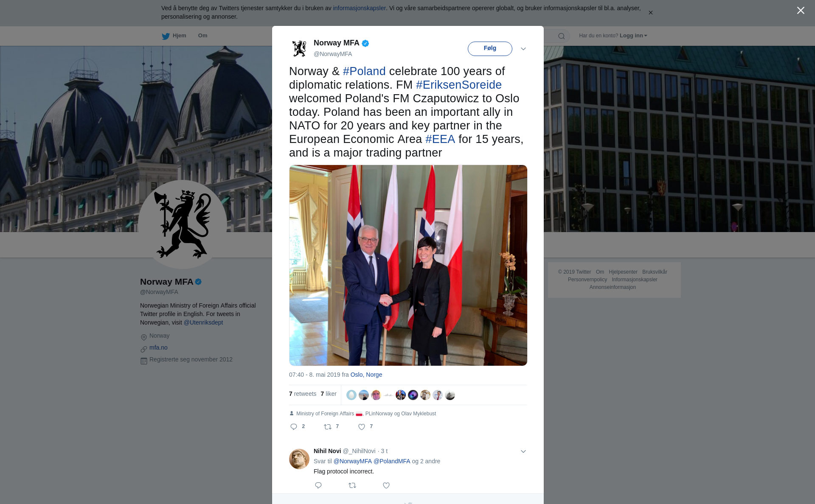The width and height of the screenshot is (815, 504).
Task: Click the search magnifier icon
Action: [x=562, y=36]
